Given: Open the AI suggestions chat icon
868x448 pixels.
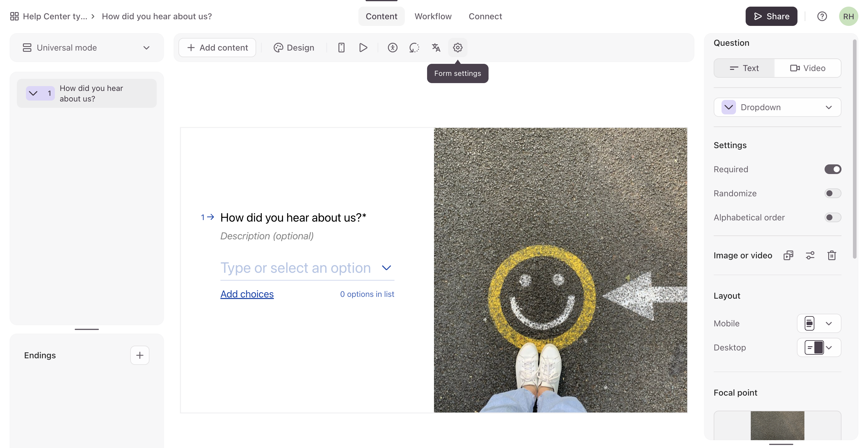Looking at the screenshot, I should [x=414, y=48].
